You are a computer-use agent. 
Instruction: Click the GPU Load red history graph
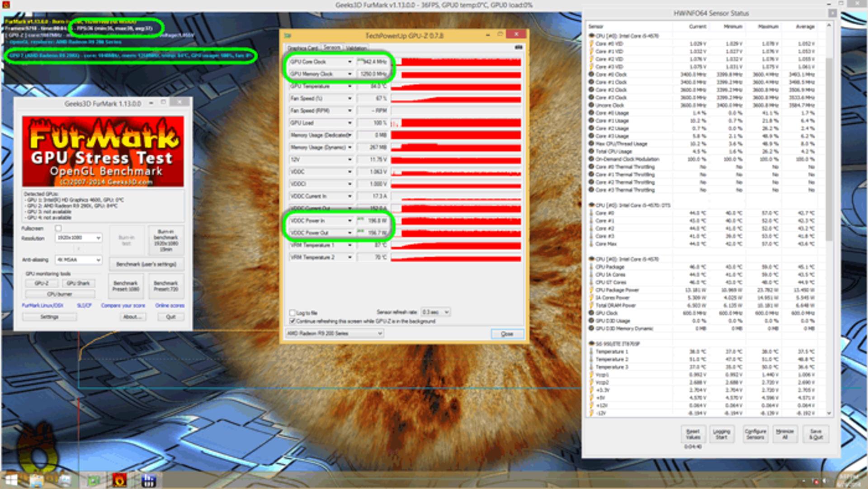(x=456, y=123)
